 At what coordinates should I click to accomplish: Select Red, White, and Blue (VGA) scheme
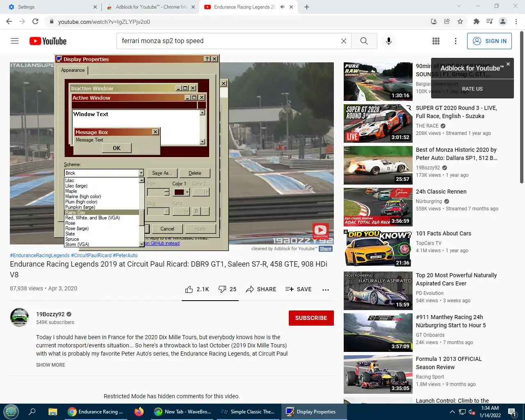pos(102,218)
